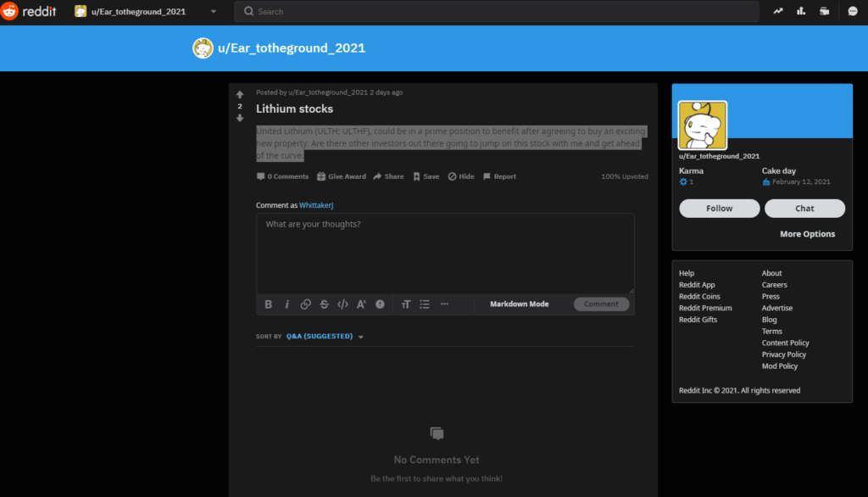Open the Reddit home logo
Screen dimensions: 868x497
click(x=30, y=12)
